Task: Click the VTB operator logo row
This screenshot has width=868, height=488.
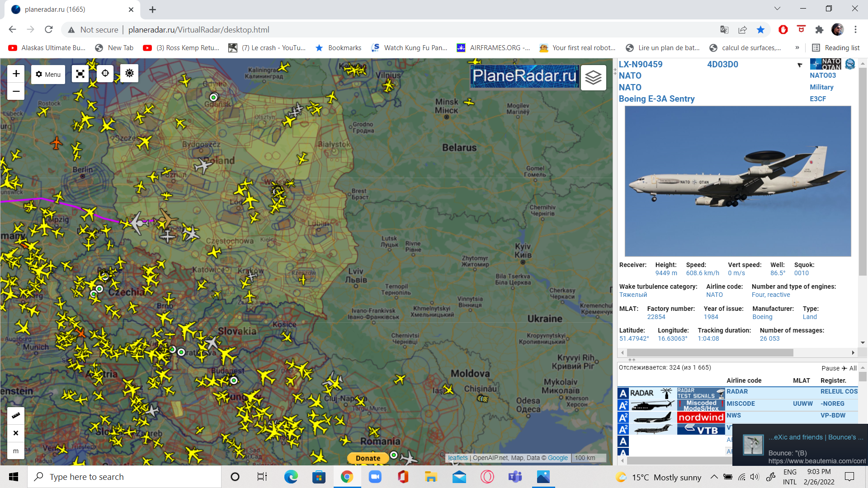Action: click(x=701, y=429)
